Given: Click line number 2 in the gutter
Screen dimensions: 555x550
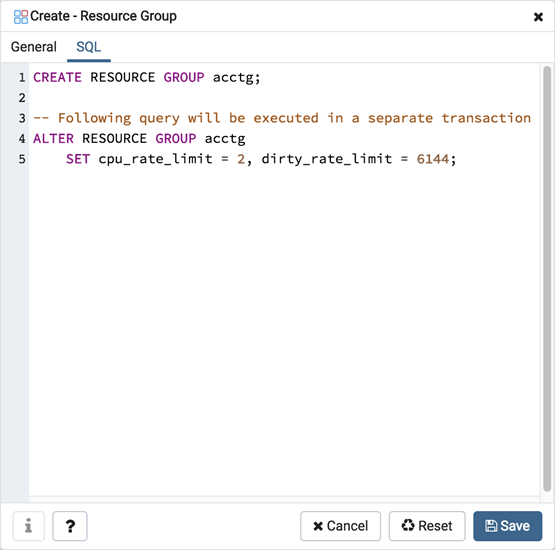Looking at the screenshot, I should pos(22,98).
